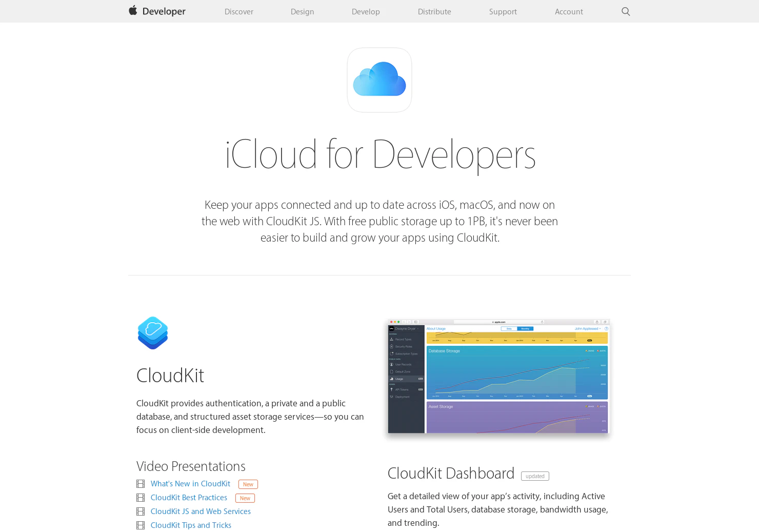Open the John Appleseed account dropdown
Viewport: 759px width, 532px height.
588,329
